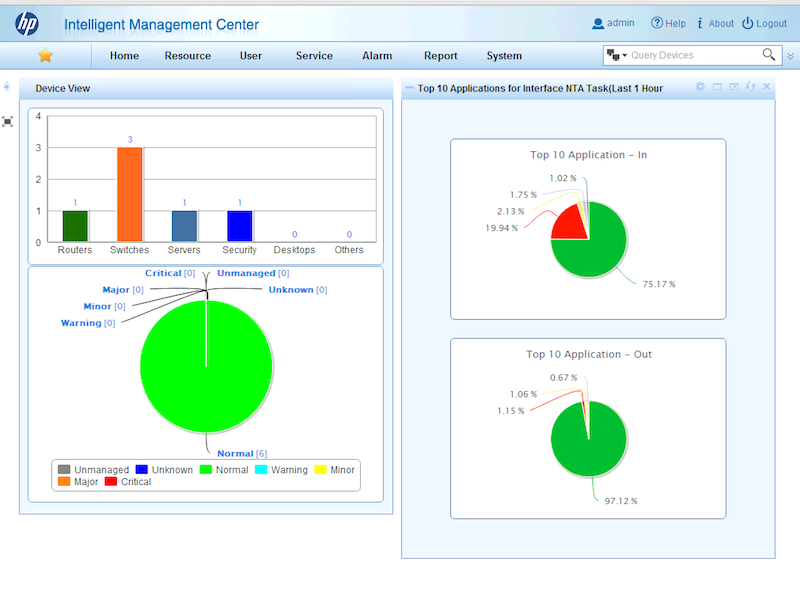Expand the double-chevron next to search
The height and width of the screenshot is (592, 800).
tap(790, 56)
